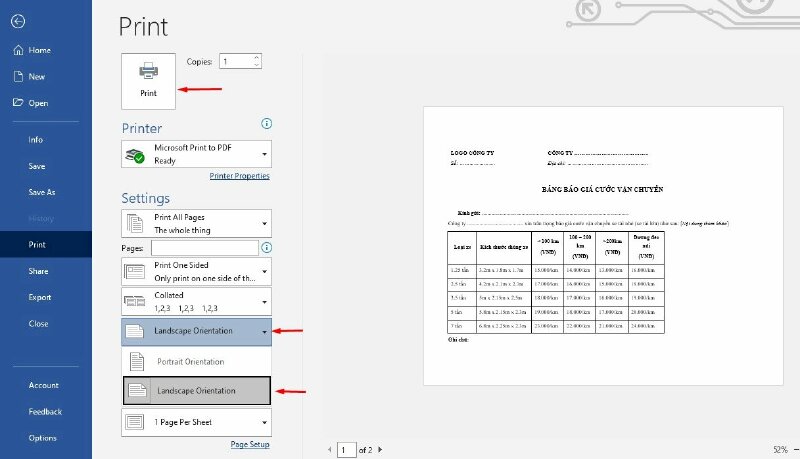
Task: Select Open in the backstage sidebar
Action: point(38,102)
